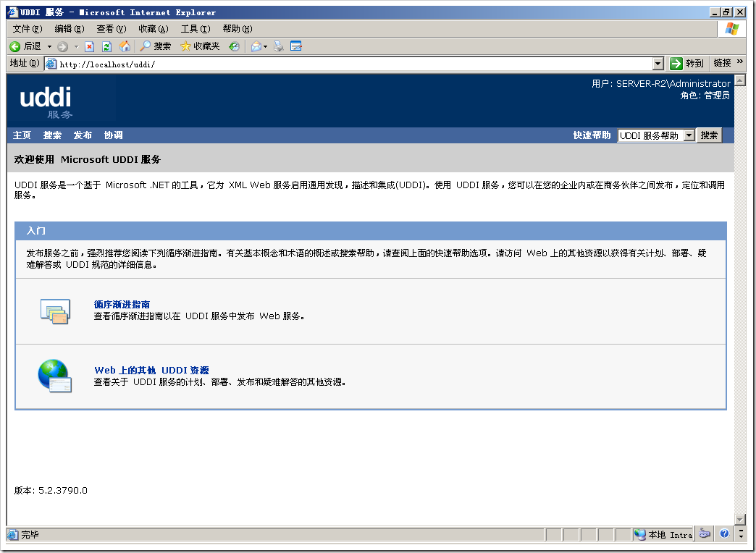Image resolution: width=756 pixels, height=553 pixels.
Task: Open the 文件(F) menu
Action: [28, 29]
